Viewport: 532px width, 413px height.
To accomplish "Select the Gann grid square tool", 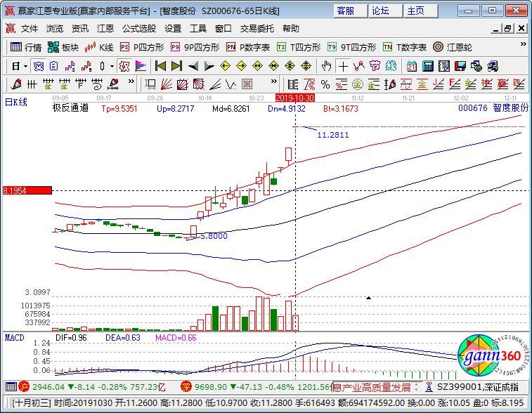I will [x=247, y=84].
